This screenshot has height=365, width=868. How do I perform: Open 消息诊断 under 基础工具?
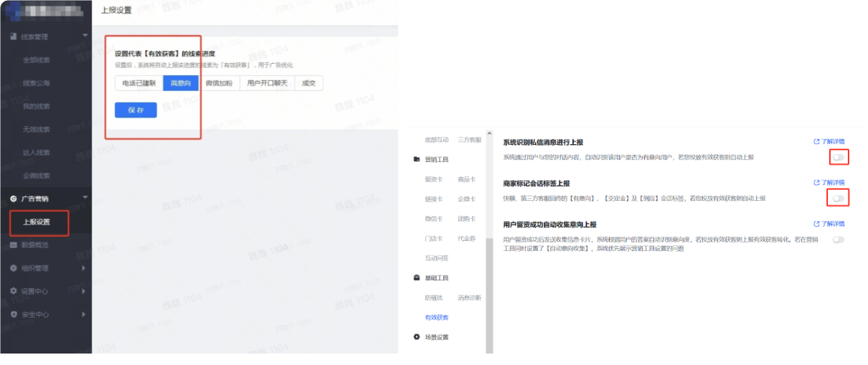coord(470,298)
